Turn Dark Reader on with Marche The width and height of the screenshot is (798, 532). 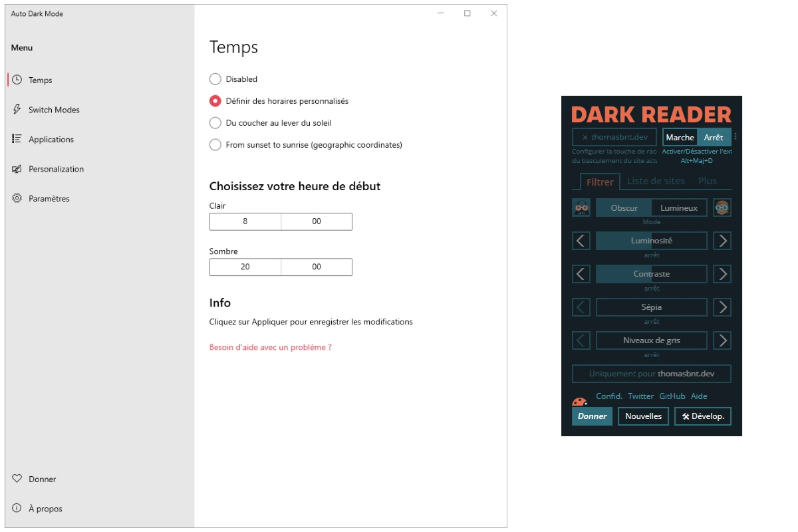(x=680, y=137)
